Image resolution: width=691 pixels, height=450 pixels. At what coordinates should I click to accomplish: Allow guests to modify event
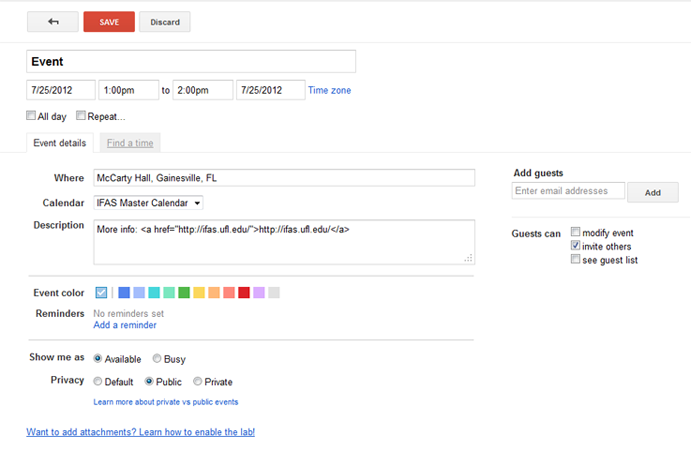575,232
